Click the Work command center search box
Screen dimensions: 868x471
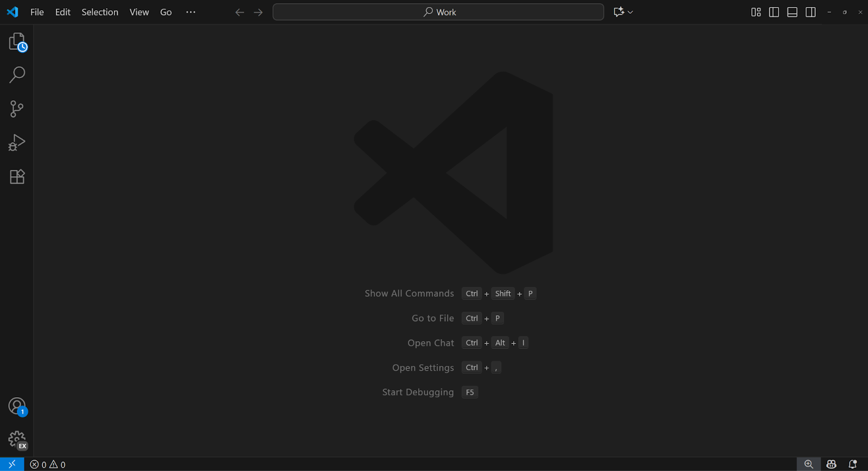click(438, 12)
